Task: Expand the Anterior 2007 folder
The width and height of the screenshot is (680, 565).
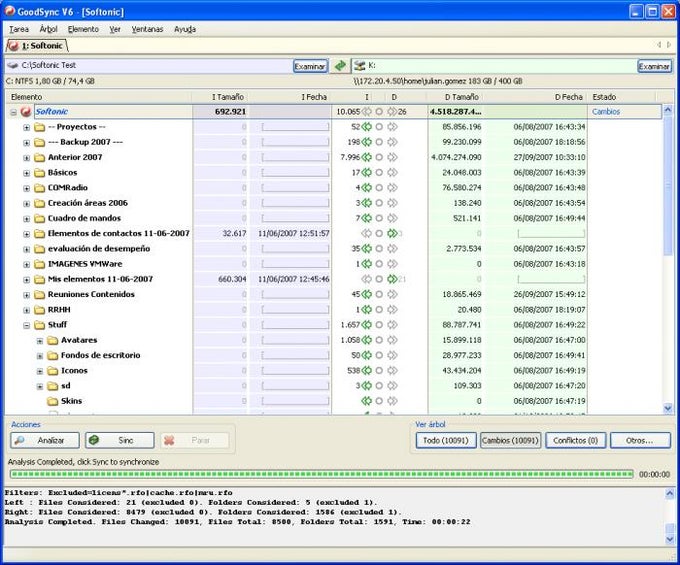Action: (26, 158)
